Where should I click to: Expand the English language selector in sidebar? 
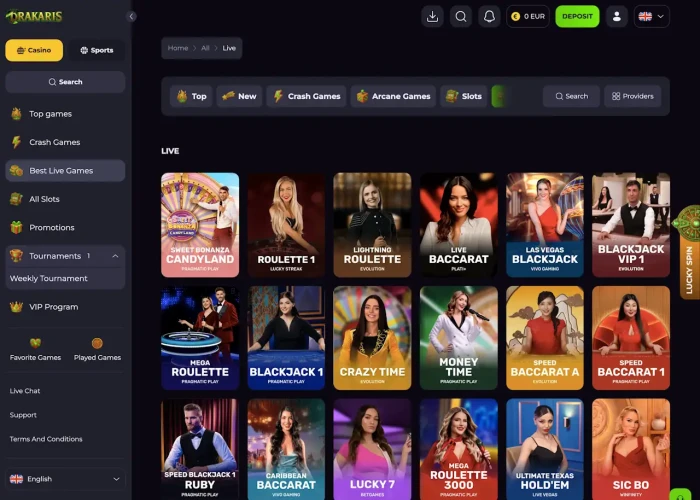65,479
